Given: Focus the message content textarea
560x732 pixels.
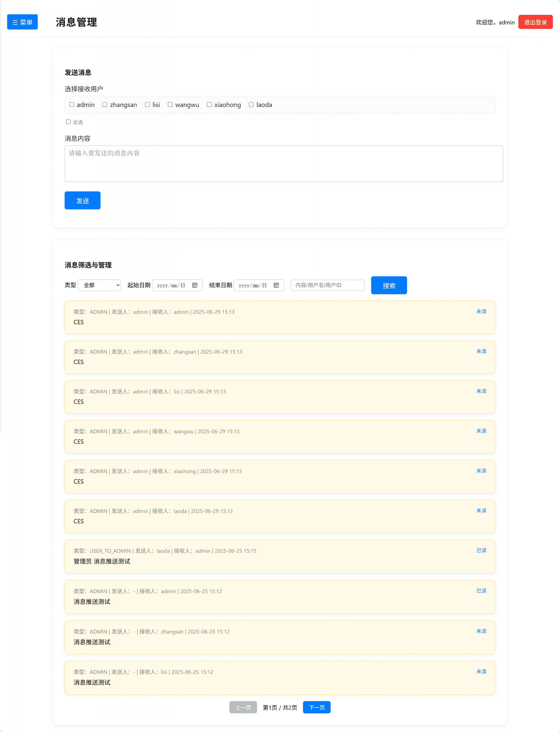Looking at the screenshot, I should pos(284,164).
